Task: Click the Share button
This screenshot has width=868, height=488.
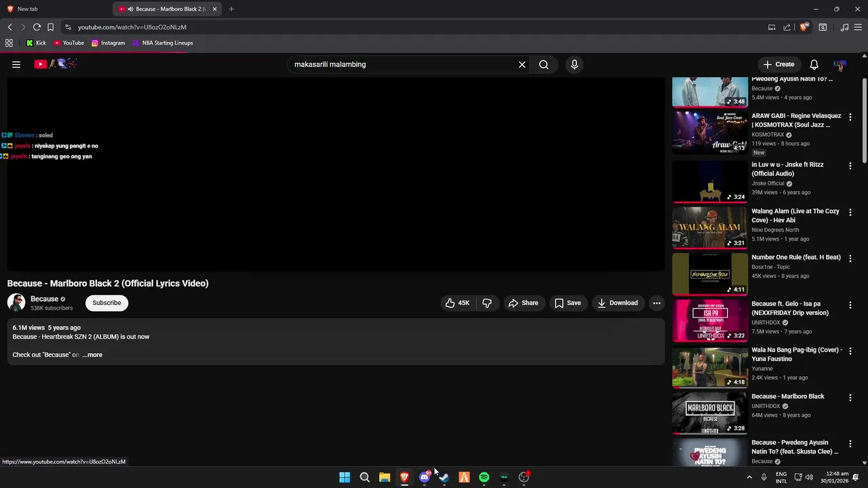Action: click(x=523, y=303)
